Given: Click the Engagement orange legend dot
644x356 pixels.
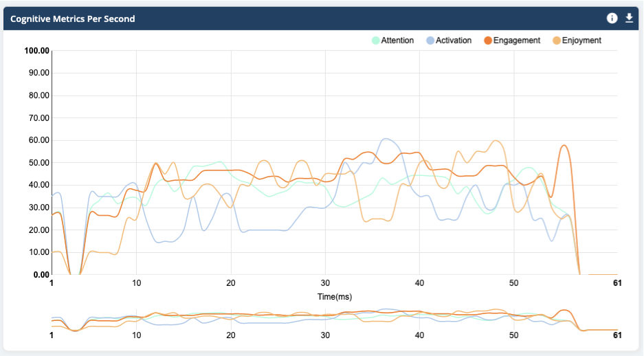Looking at the screenshot, I should pos(487,41).
